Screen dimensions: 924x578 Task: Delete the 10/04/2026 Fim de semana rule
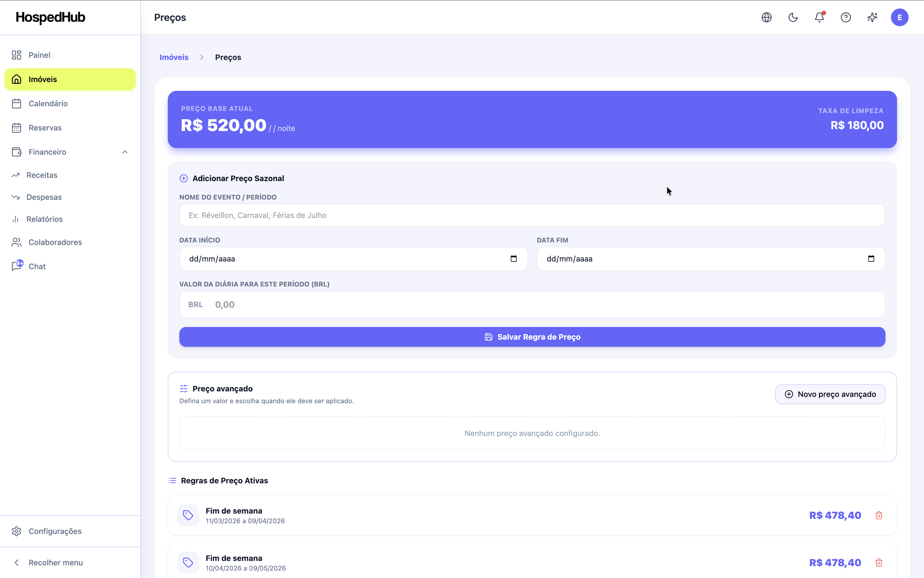pos(879,563)
